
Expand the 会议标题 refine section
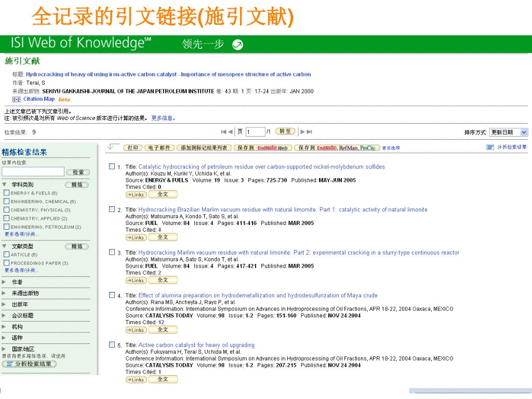4,315
